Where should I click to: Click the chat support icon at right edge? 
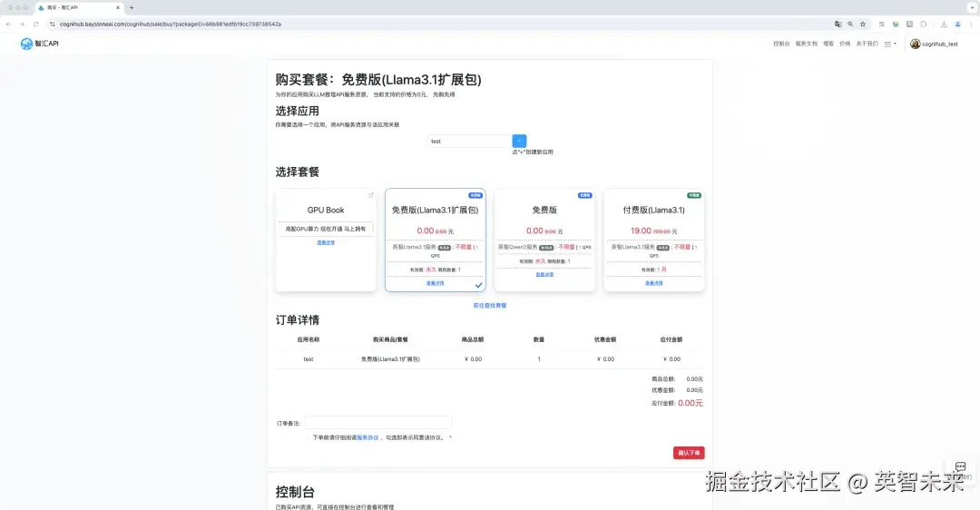(x=961, y=467)
